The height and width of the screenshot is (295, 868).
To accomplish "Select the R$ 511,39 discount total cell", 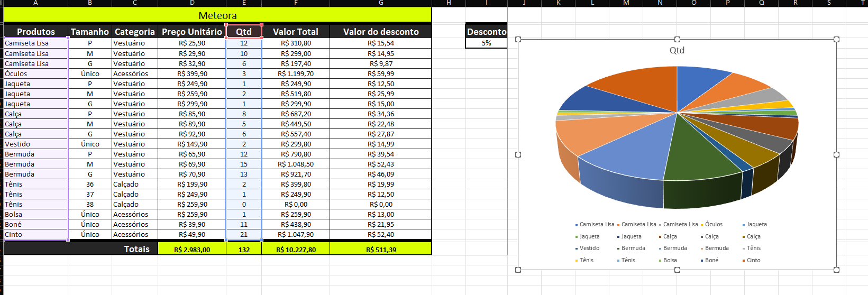I will (381, 249).
